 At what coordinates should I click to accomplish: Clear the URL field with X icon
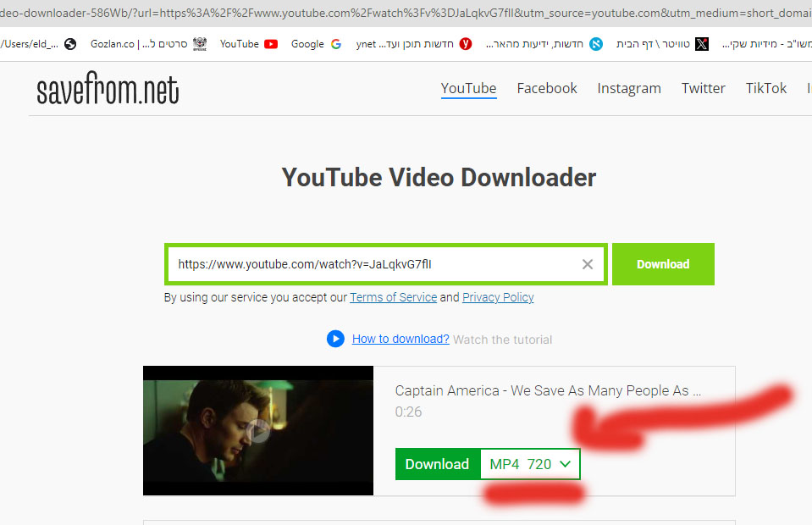588,264
